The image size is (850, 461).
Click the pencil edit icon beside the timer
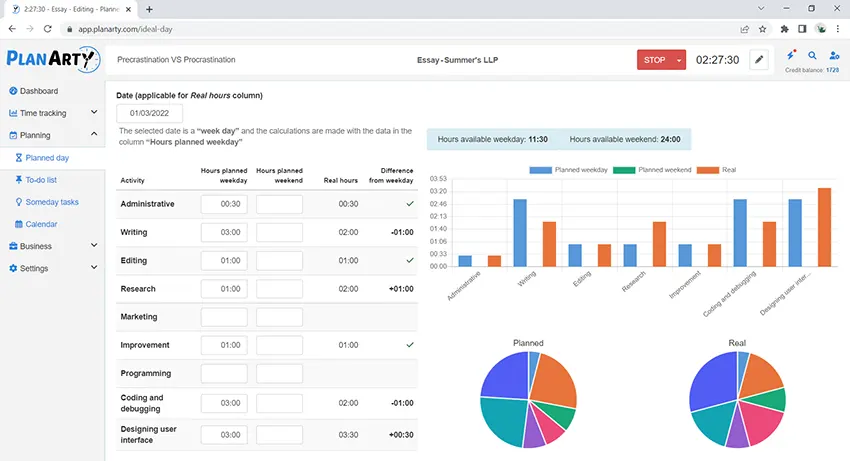point(759,60)
